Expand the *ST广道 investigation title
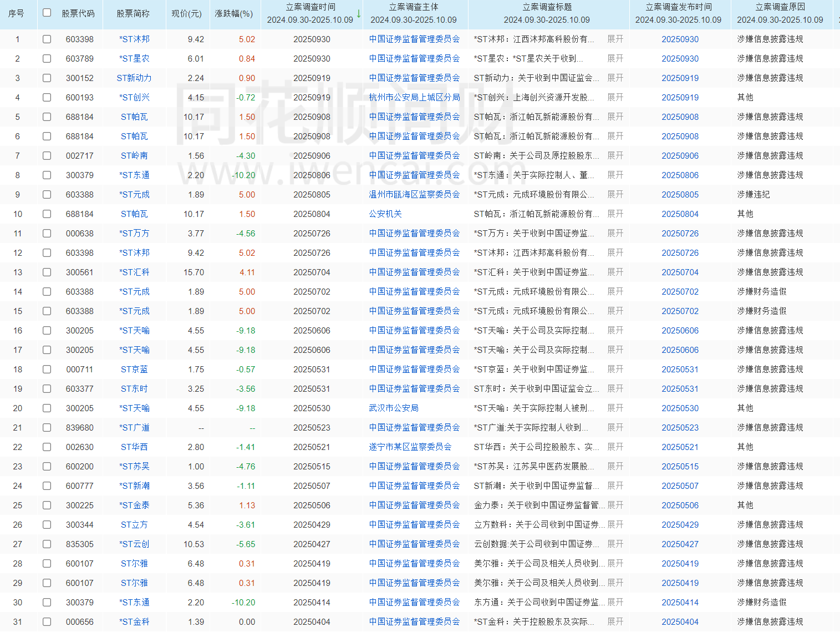The height and width of the screenshot is (632, 840). 615,428
